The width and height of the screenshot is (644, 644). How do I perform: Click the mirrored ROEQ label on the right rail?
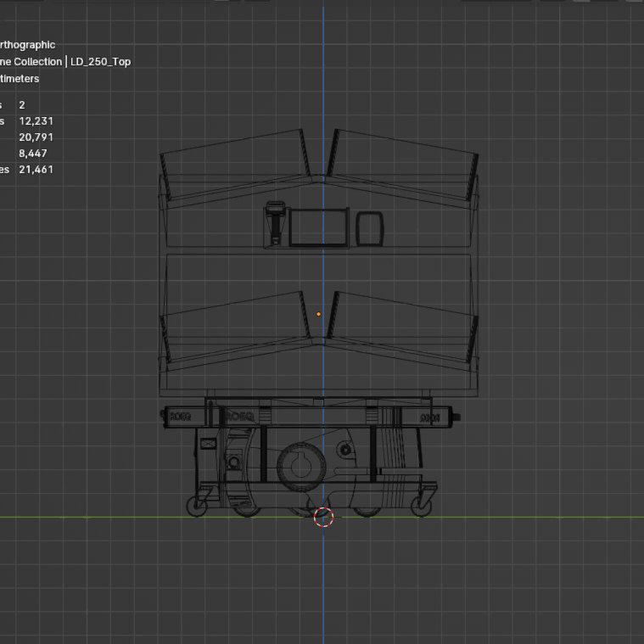coord(430,417)
